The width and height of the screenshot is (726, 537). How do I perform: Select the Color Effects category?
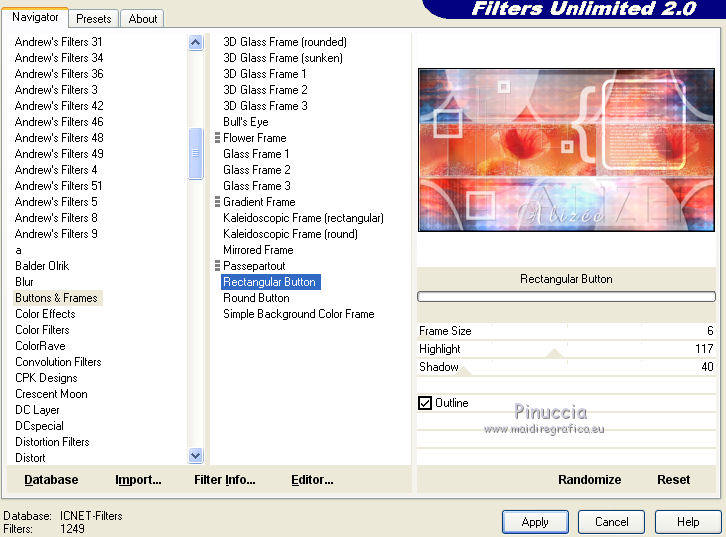[45, 314]
